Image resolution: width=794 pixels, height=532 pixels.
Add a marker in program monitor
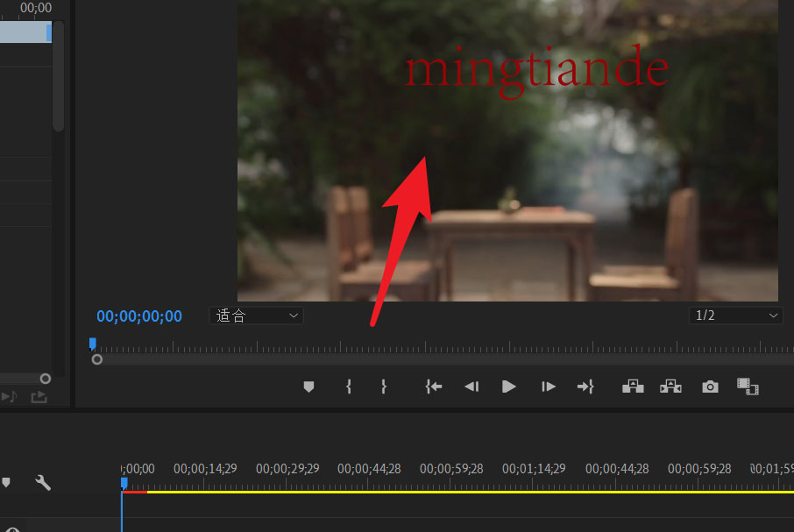point(308,387)
